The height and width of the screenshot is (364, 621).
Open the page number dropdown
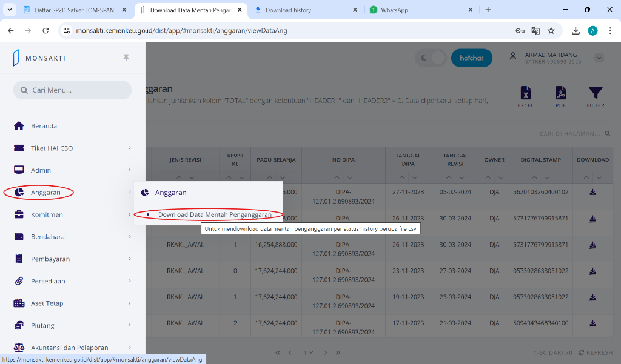308,352
